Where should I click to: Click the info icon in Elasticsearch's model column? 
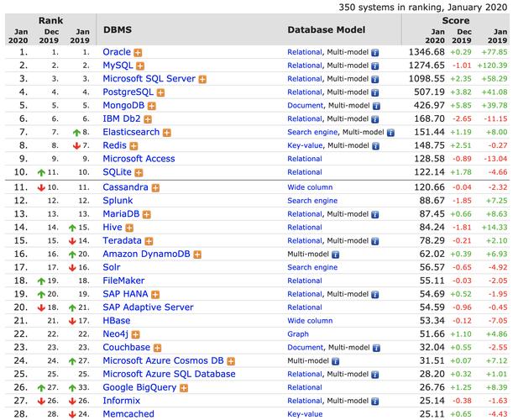(390, 133)
